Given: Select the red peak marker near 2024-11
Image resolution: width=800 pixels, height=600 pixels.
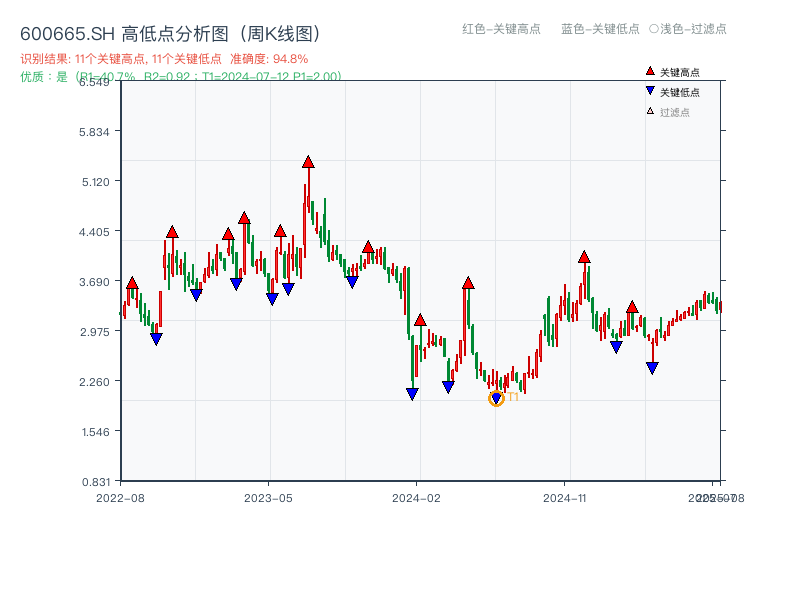Looking at the screenshot, I should click(x=584, y=257).
